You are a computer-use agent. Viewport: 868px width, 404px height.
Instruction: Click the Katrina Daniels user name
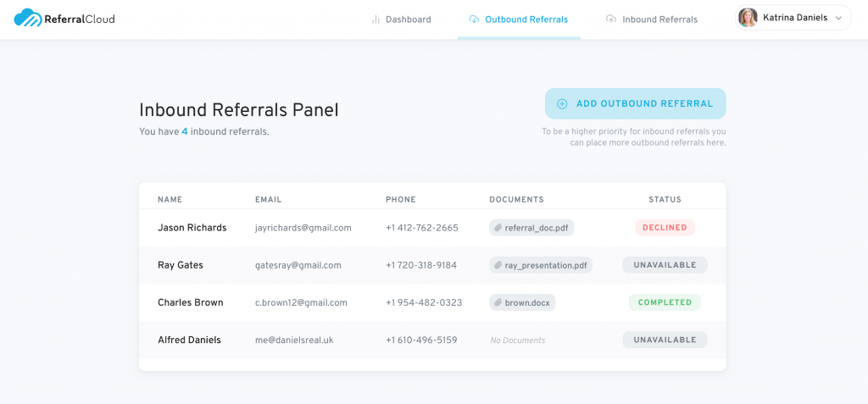[x=795, y=19]
